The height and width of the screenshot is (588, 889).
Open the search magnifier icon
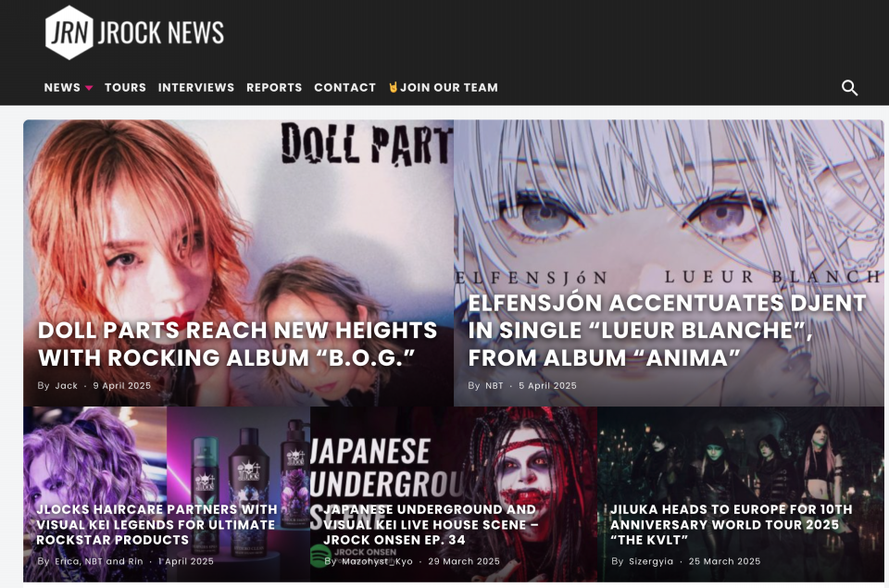[x=849, y=87]
